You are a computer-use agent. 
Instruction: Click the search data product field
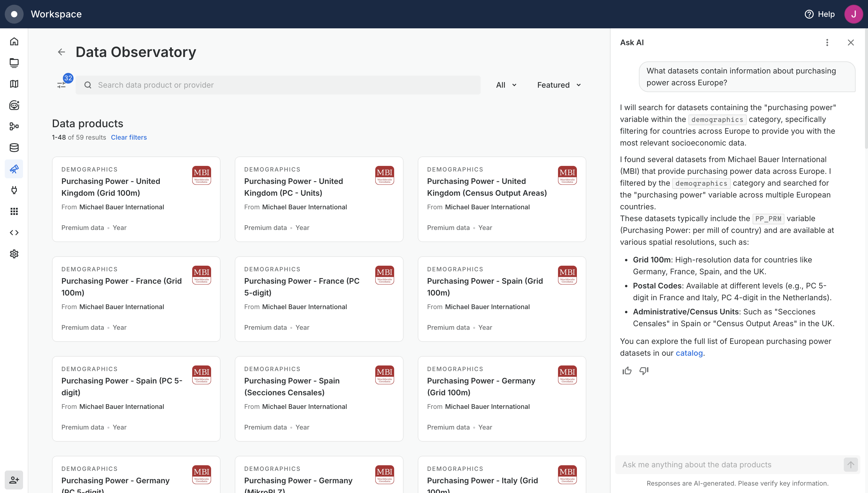[x=278, y=85]
